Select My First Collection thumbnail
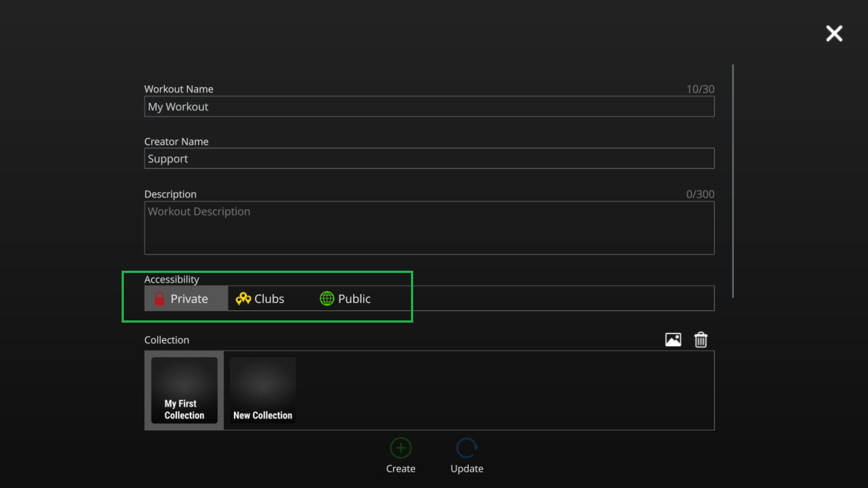 (184, 390)
